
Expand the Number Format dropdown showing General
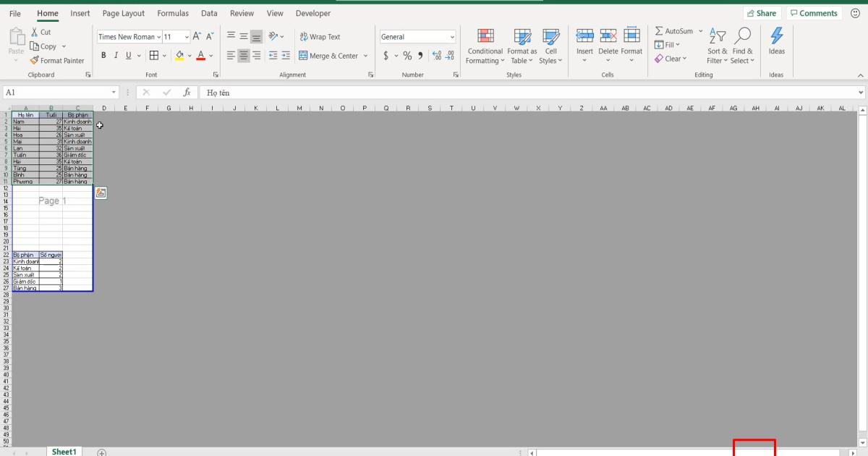click(454, 36)
